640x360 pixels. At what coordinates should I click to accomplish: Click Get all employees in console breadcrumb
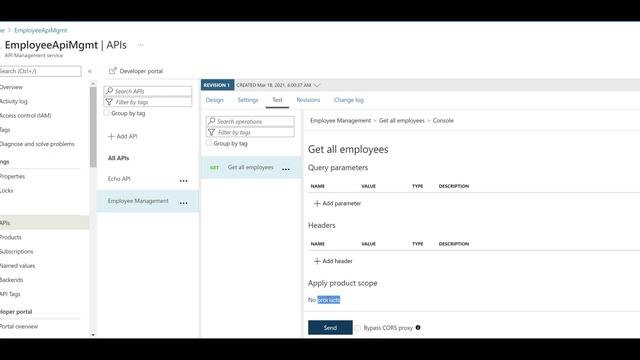point(402,120)
